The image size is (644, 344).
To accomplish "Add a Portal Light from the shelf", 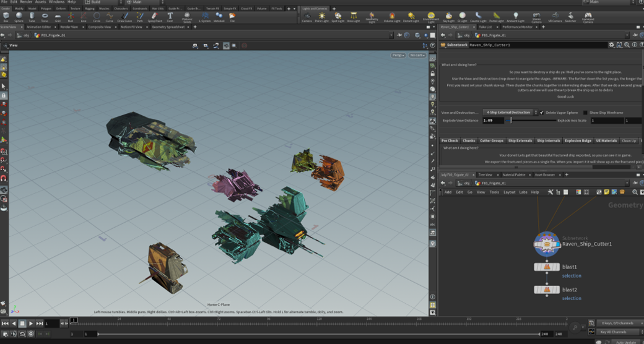I will (x=497, y=17).
